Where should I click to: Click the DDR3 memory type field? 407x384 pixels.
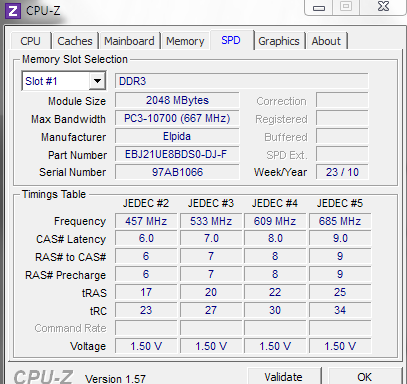pos(242,81)
